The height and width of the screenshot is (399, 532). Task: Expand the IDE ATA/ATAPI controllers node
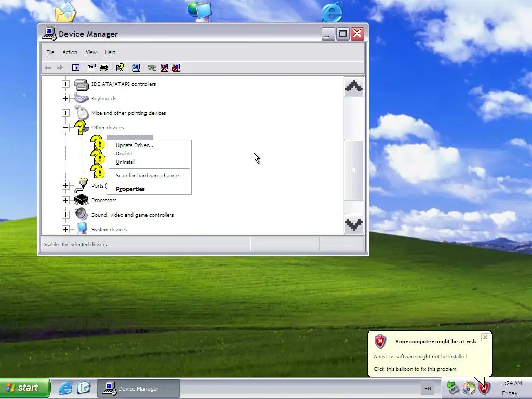click(x=66, y=84)
